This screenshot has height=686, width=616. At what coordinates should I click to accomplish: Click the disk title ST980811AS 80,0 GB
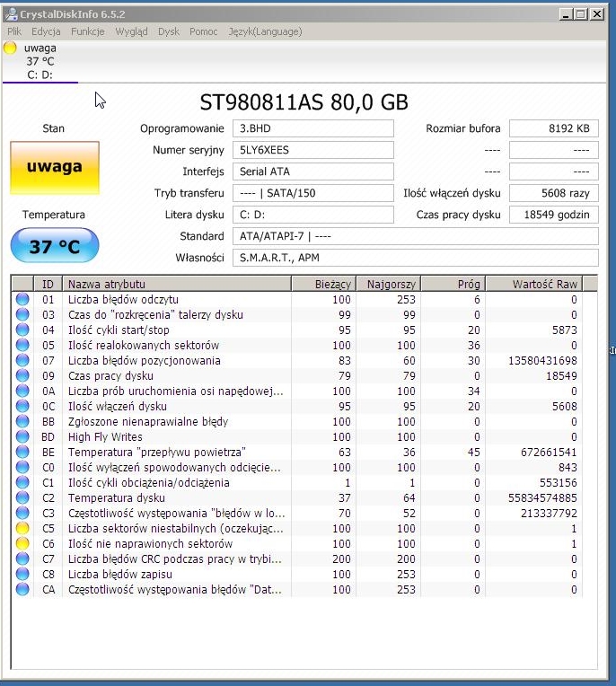click(304, 102)
